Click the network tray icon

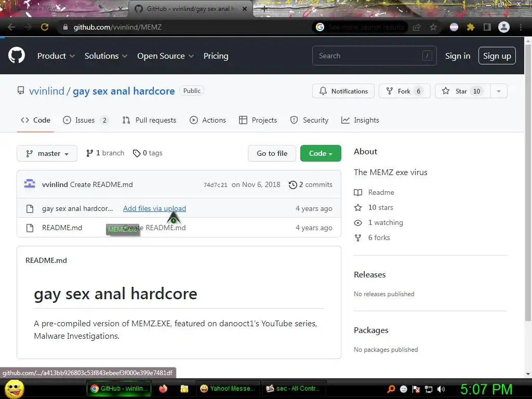pos(429,389)
